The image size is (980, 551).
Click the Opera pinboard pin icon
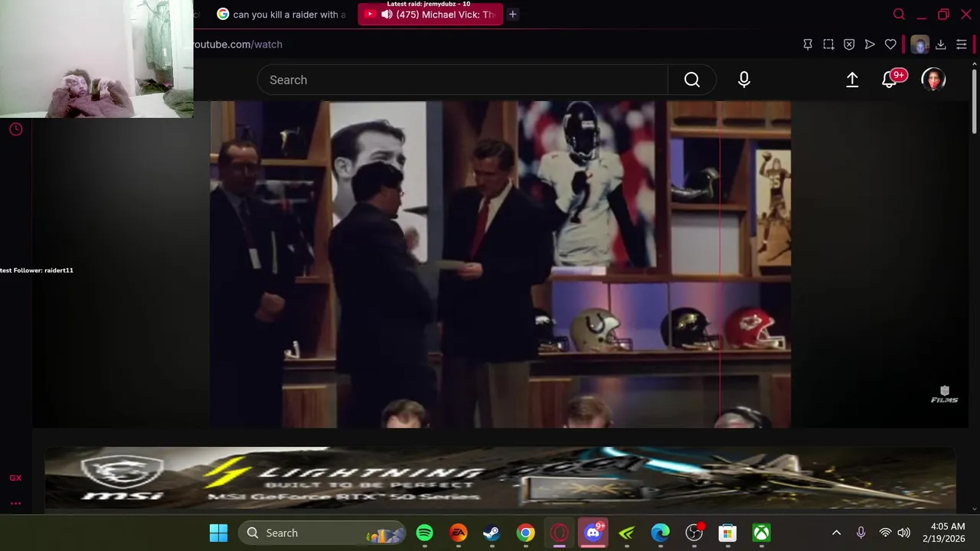pos(808,44)
